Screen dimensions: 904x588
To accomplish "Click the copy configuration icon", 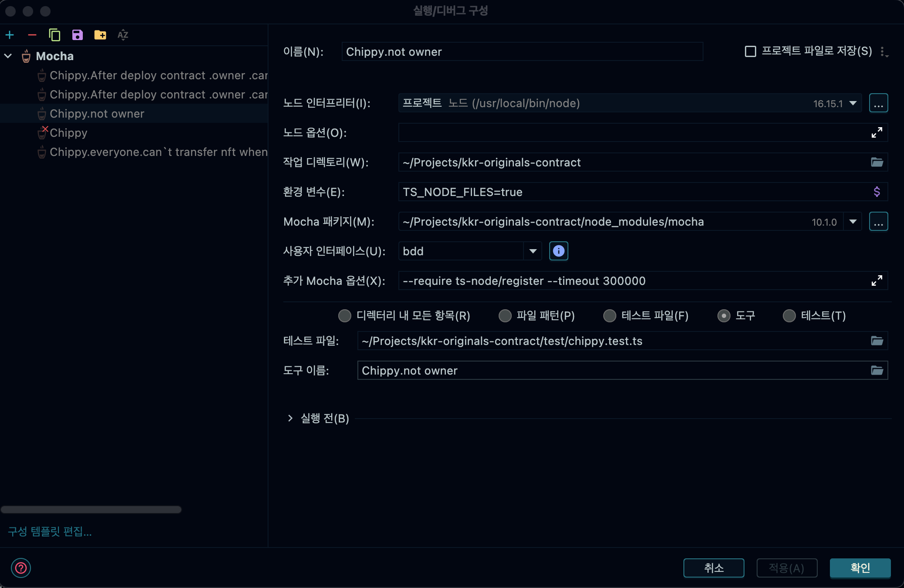I will coord(54,35).
